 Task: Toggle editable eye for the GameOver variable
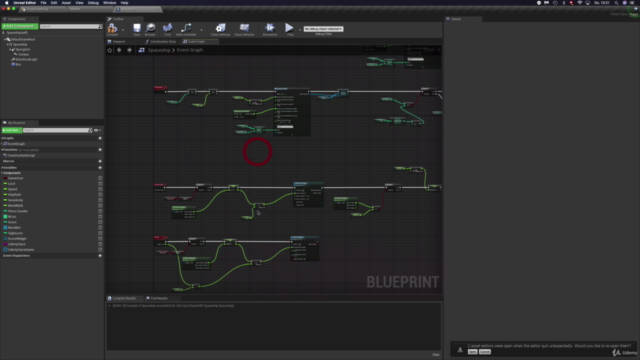pyautogui.click(x=100, y=178)
